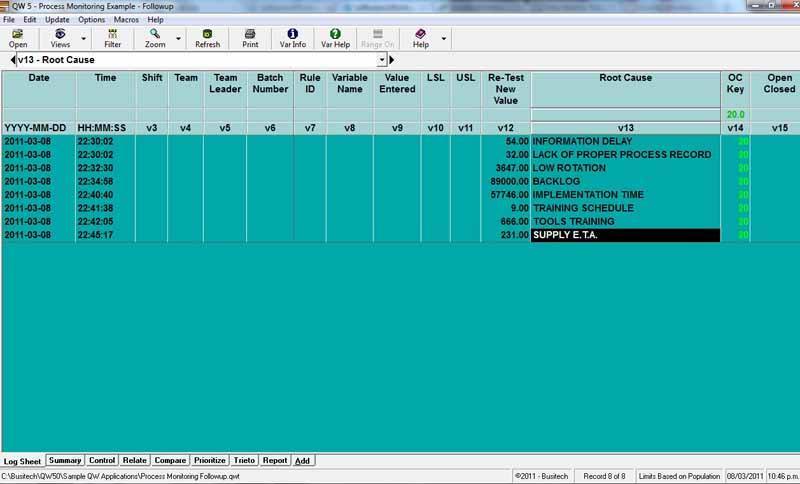Expand the Zoom dropdown arrow
The width and height of the screenshot is (800, 484).
178,38
